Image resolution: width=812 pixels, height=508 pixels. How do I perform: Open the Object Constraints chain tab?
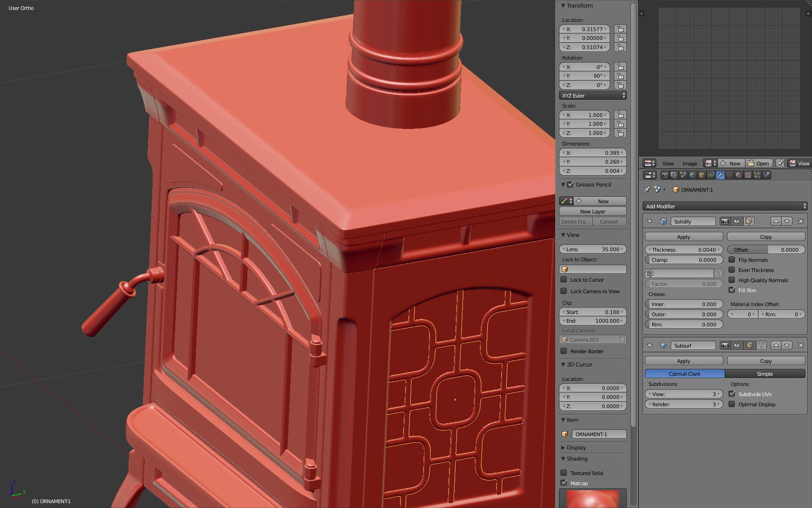pos(711,175)
